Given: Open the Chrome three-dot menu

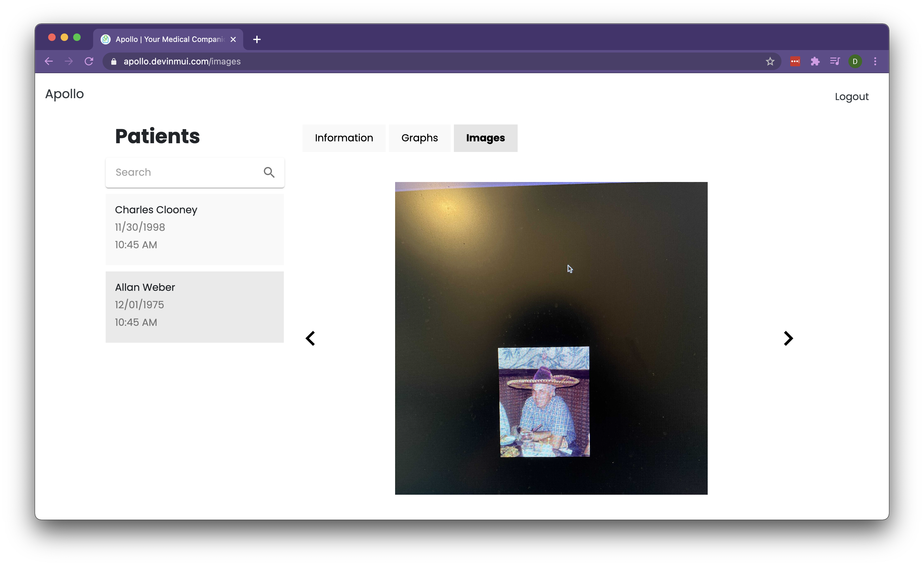Looking at the screenshot, I should click(x=875, y=62).
